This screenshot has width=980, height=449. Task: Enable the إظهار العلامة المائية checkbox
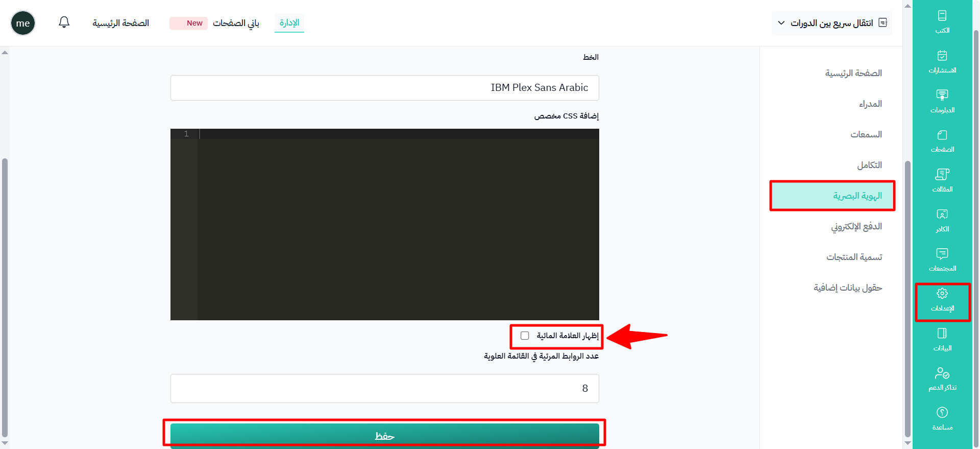point(525,336)
